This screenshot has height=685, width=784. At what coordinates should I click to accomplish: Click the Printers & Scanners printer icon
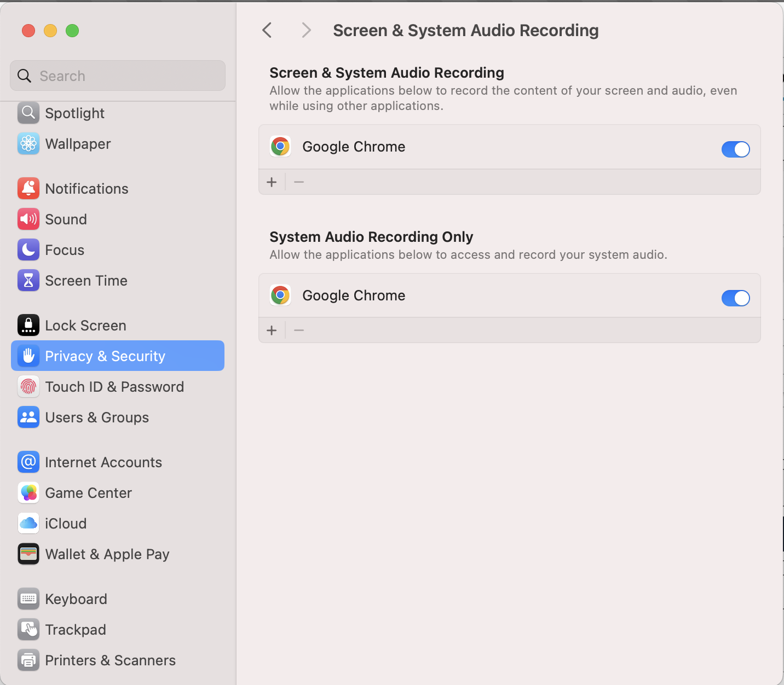tap(28, 660)
